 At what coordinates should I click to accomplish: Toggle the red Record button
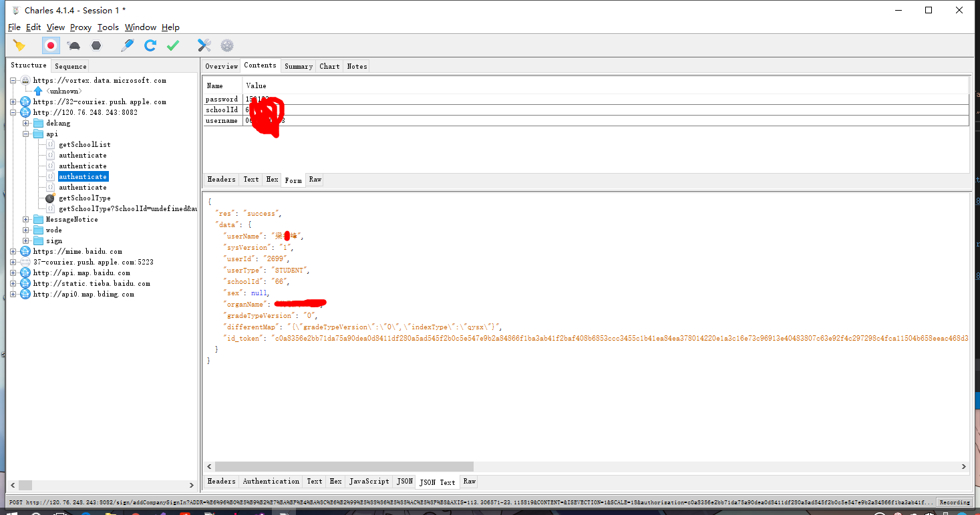(x=51, y=45)
